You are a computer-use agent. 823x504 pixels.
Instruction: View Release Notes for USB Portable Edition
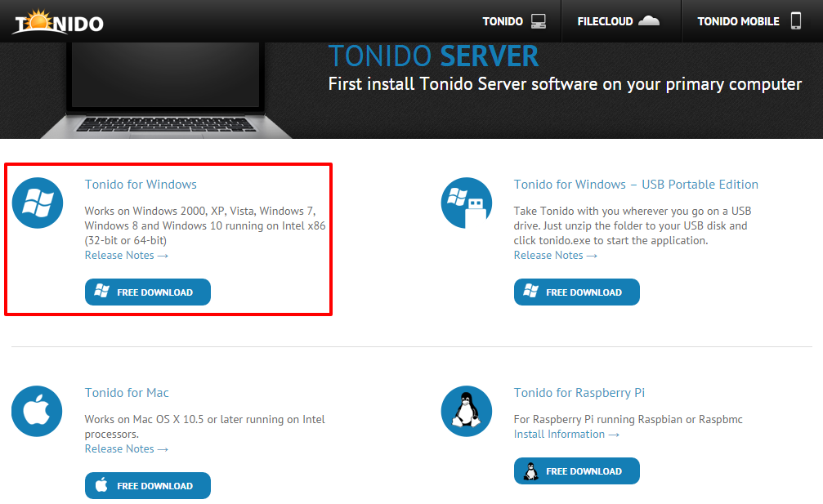555,256
